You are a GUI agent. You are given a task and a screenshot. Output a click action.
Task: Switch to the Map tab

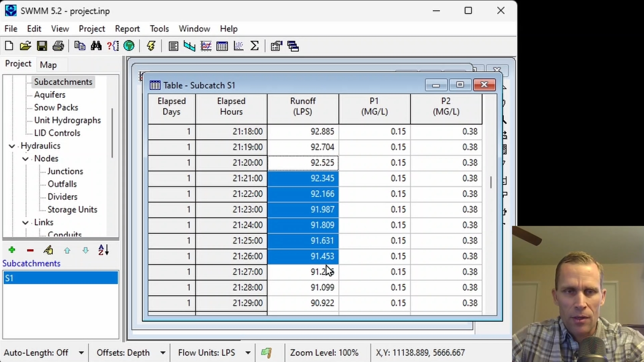[x=48, y=65]
